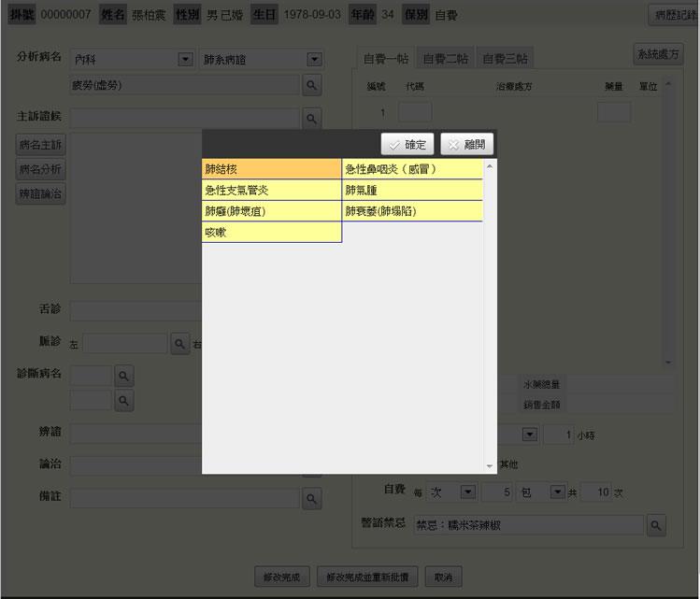Select 急性支氣管炎 from the disease list
Image resolution: width=700 pixels, height=599 pixels.
[x=271, y=190]
